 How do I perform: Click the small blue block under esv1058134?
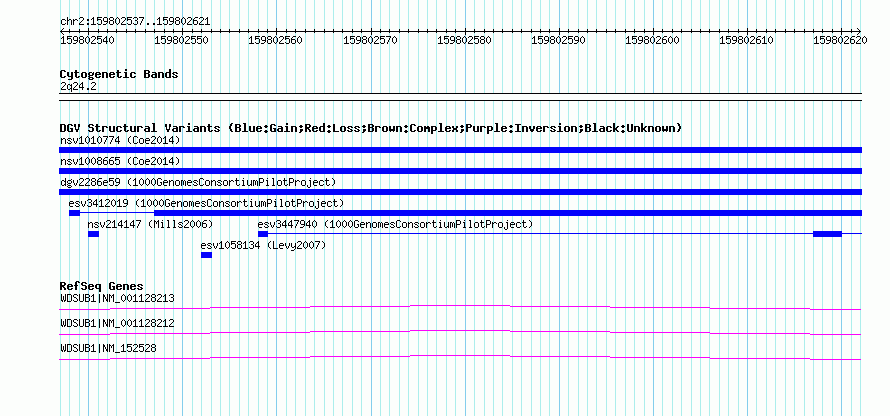(x=207, y=255)
